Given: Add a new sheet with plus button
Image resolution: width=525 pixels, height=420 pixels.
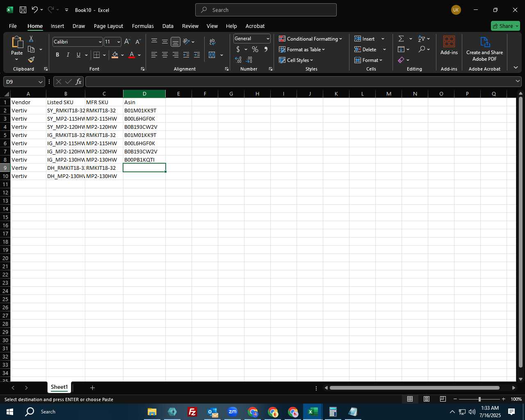Looking at the screenshot, I should (92, 388).
